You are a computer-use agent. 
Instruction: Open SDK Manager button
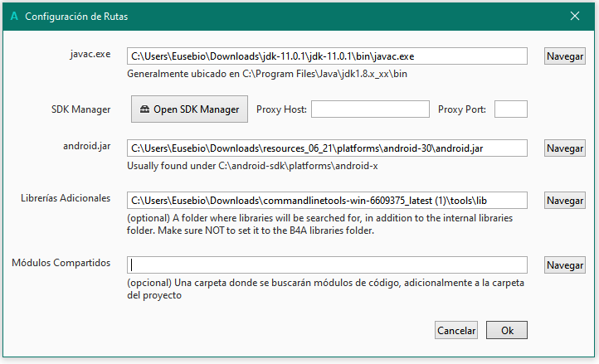189,109
